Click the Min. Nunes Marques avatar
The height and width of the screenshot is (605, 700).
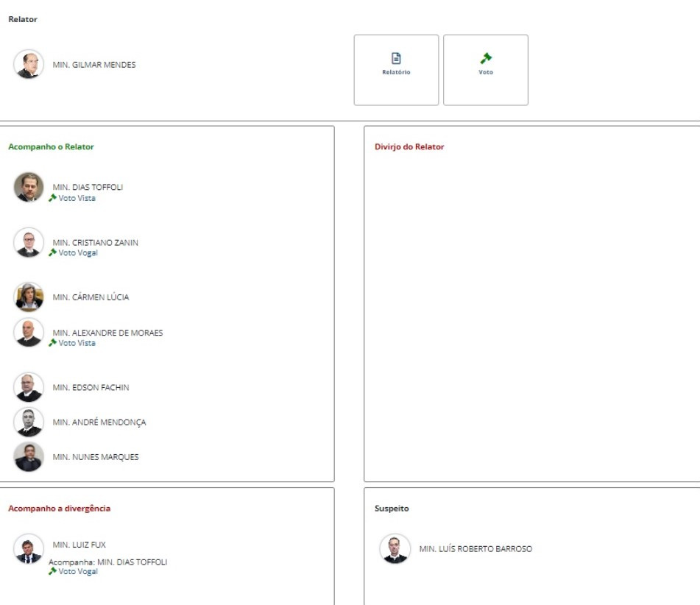coord(29,457)
